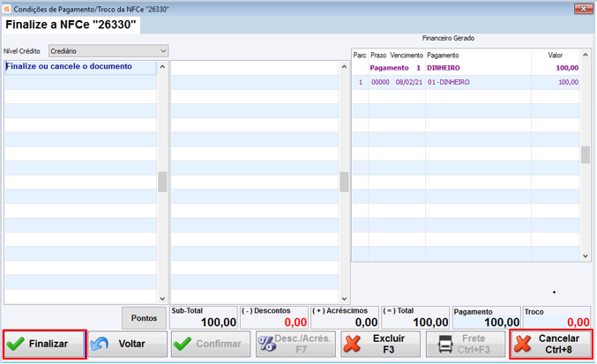Click the 08/02/21 due date cell
This screenshot has height=364, width=597.
pyautogui.click(x=409, y=82)
